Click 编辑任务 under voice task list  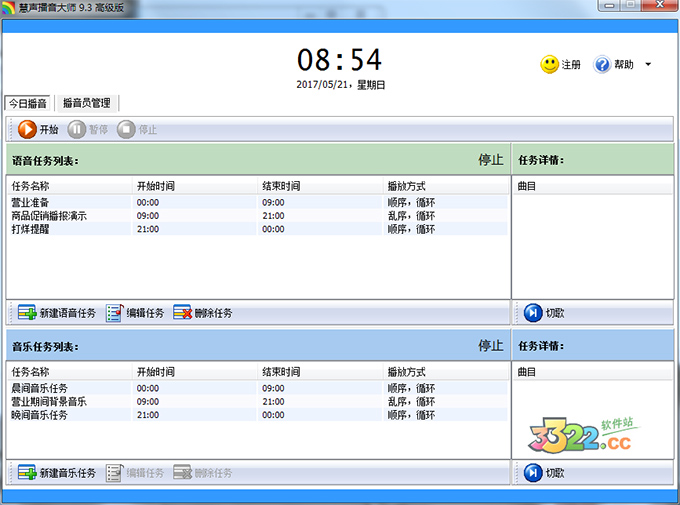[x=136, y=313]
